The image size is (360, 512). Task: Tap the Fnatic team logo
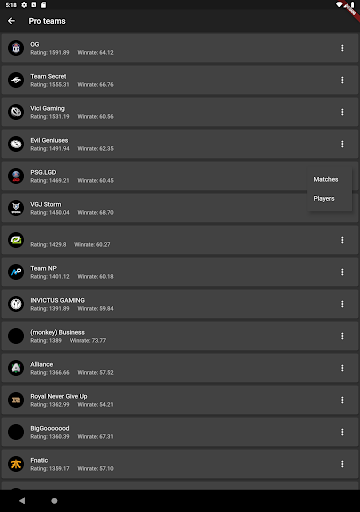click(x=16, y=464)
